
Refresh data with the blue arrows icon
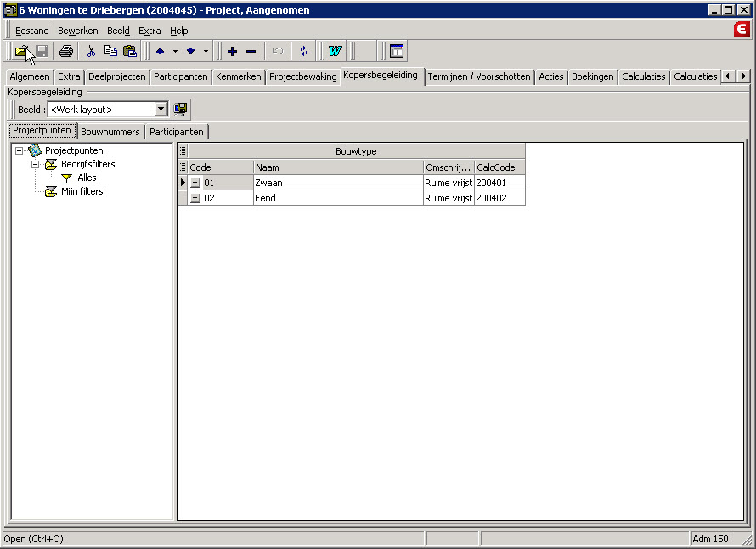tap(304, 51)
